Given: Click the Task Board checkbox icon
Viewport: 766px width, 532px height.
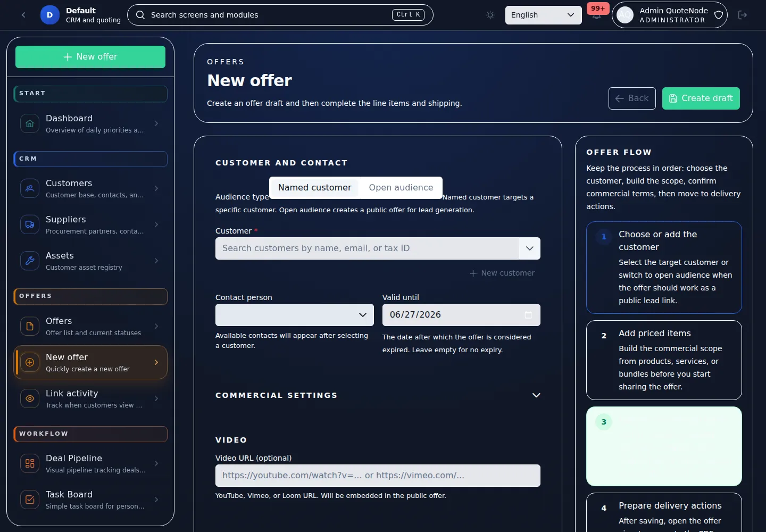Looking at the screenshot, I should (x=30, y=500).
